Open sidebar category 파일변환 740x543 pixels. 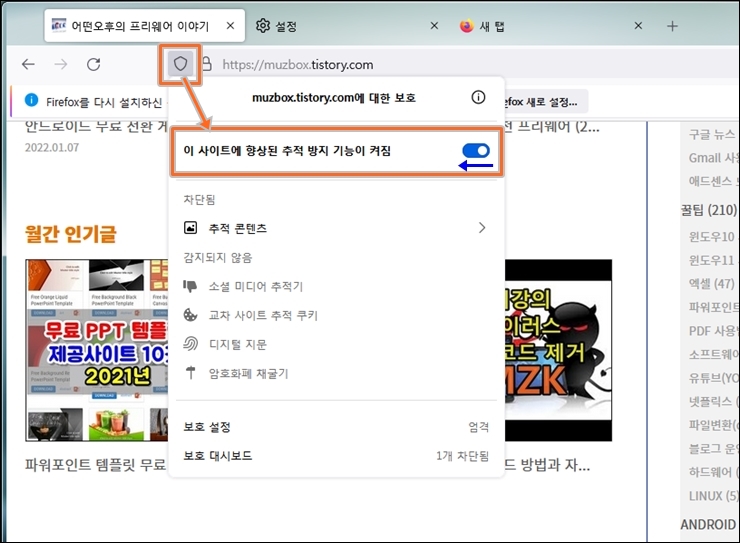click(713, 425)
